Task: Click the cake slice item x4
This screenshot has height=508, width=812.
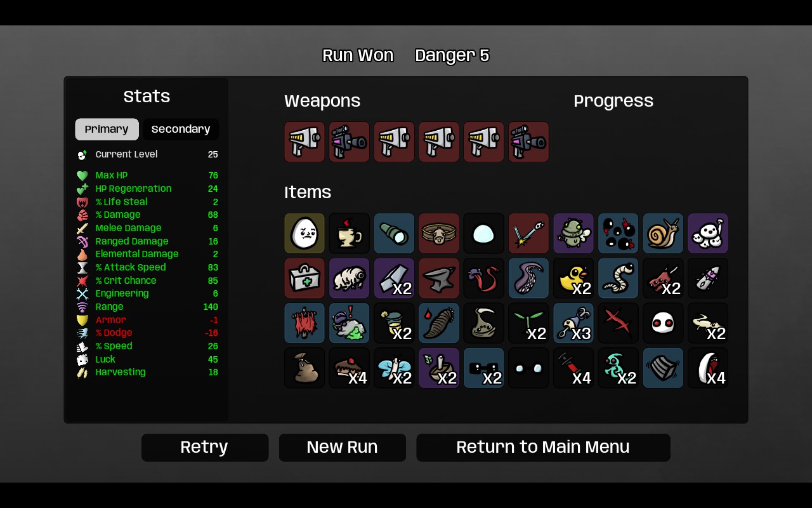Action: 350,368
